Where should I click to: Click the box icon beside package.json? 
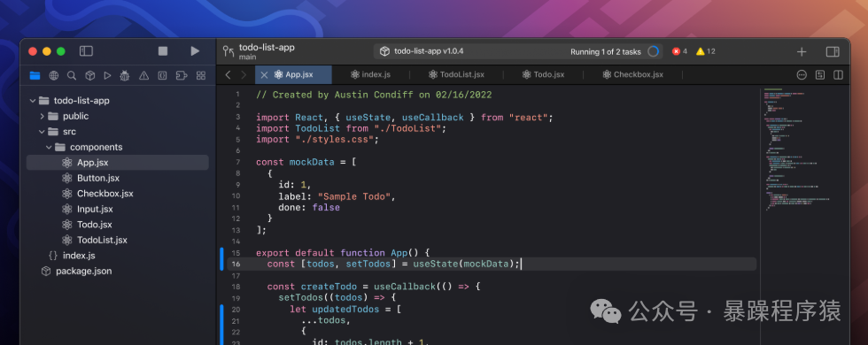(x=46, y=271)
